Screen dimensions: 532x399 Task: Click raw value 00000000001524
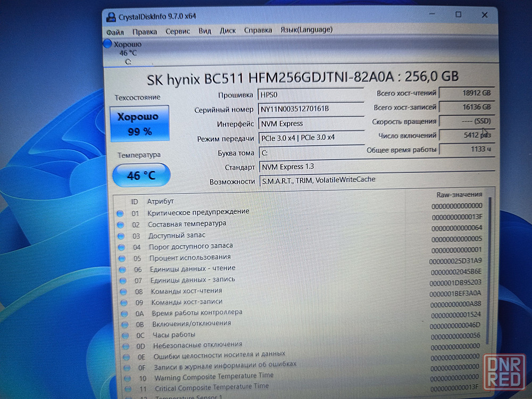click(x=456, y=315)
